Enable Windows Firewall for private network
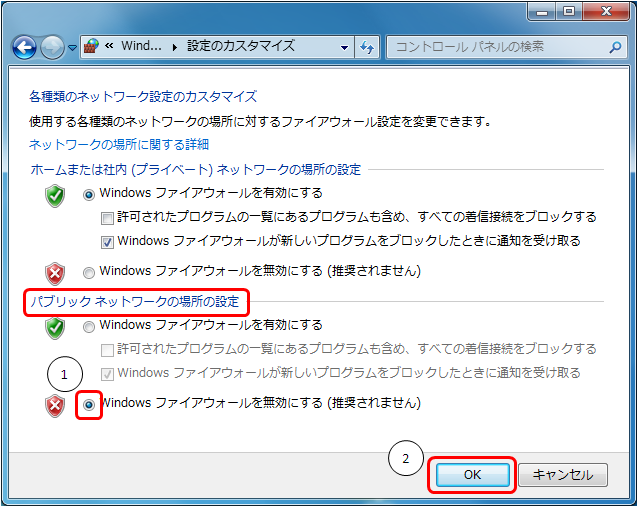 click(89, 195)
